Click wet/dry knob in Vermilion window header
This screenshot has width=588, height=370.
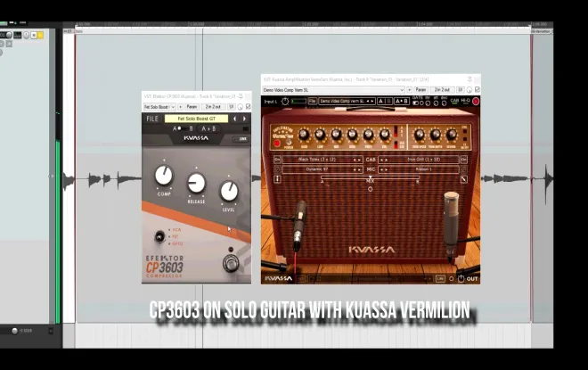pyautogui.click(x=470, y=90)
